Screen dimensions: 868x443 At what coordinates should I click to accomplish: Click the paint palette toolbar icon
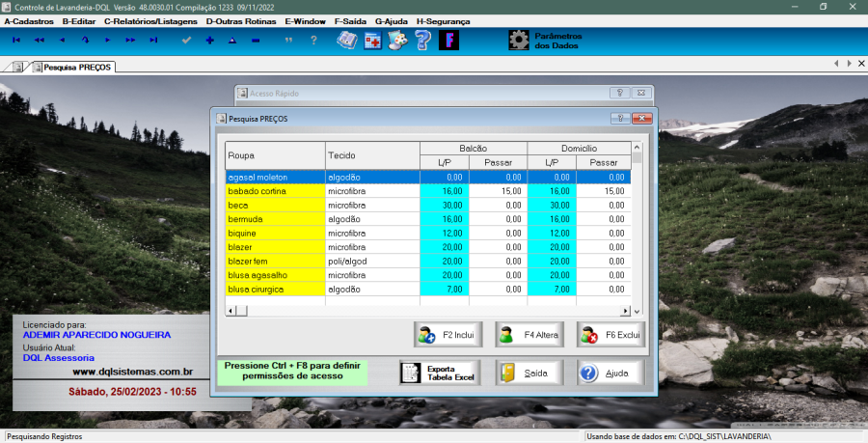(x=396, y=40)
